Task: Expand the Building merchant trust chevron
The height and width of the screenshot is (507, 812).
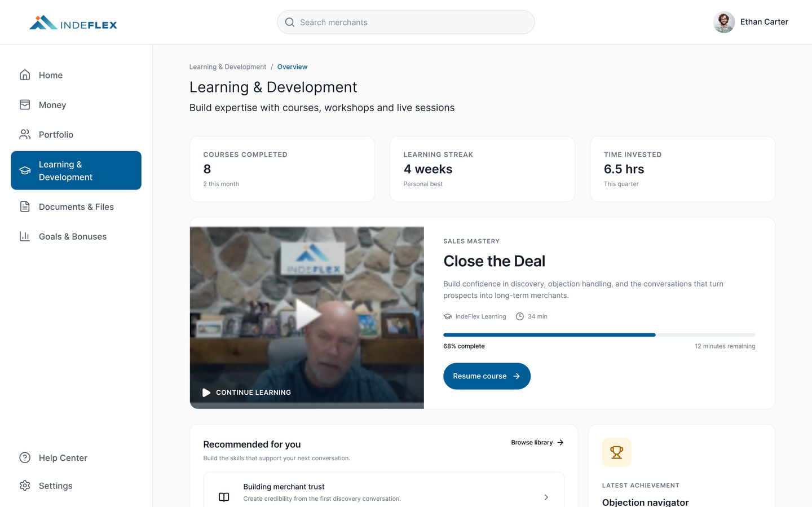Action: click(x=546, y=497)
